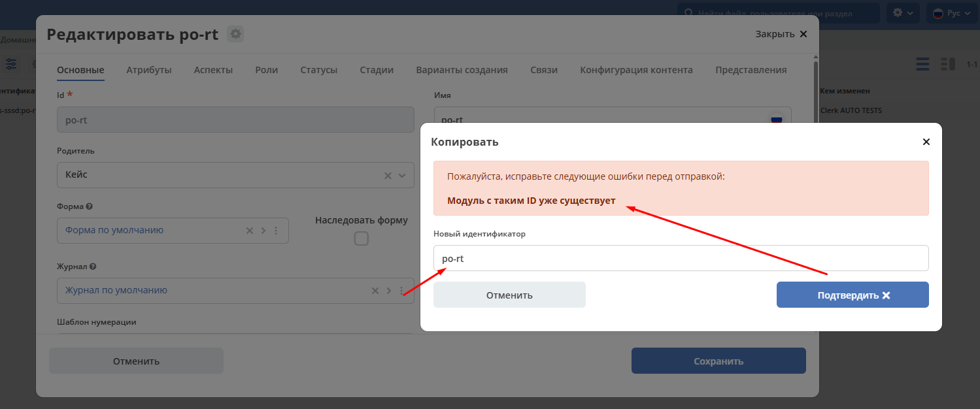Clear the Журнал field with its X icon
The width and height of the screenshot is (980, 409).
coord(375,291)
